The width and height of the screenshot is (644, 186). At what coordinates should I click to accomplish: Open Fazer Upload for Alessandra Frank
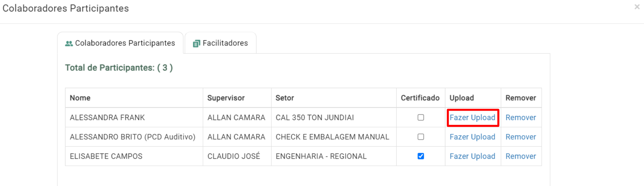click(472, 117)
